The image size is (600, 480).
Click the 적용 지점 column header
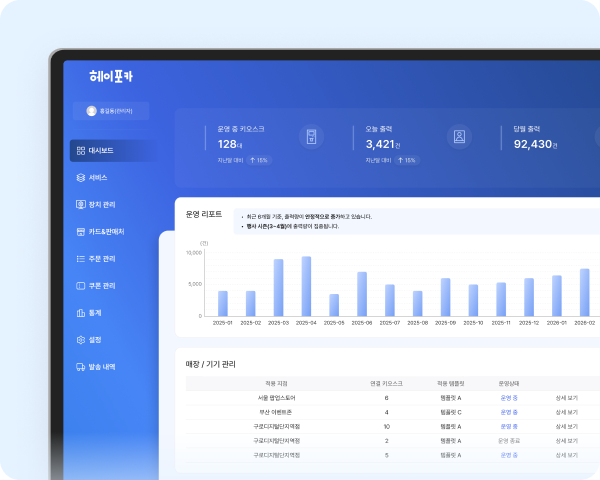[276, 384]
